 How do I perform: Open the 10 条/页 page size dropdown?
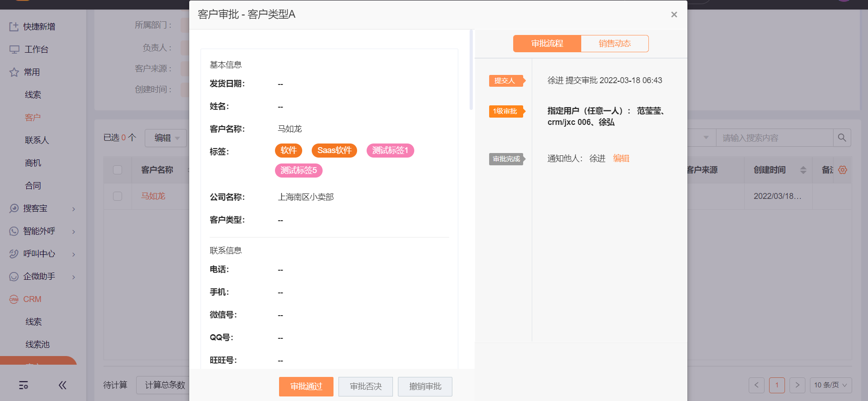830,385
